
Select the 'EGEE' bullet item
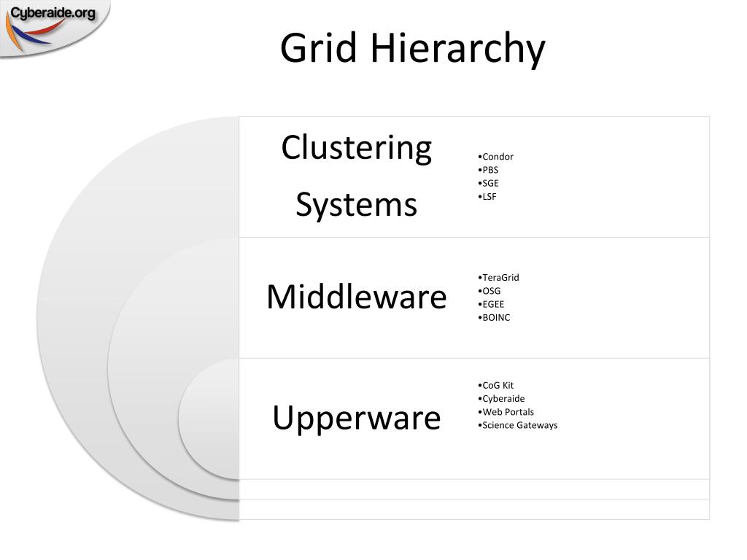[491, 304]
